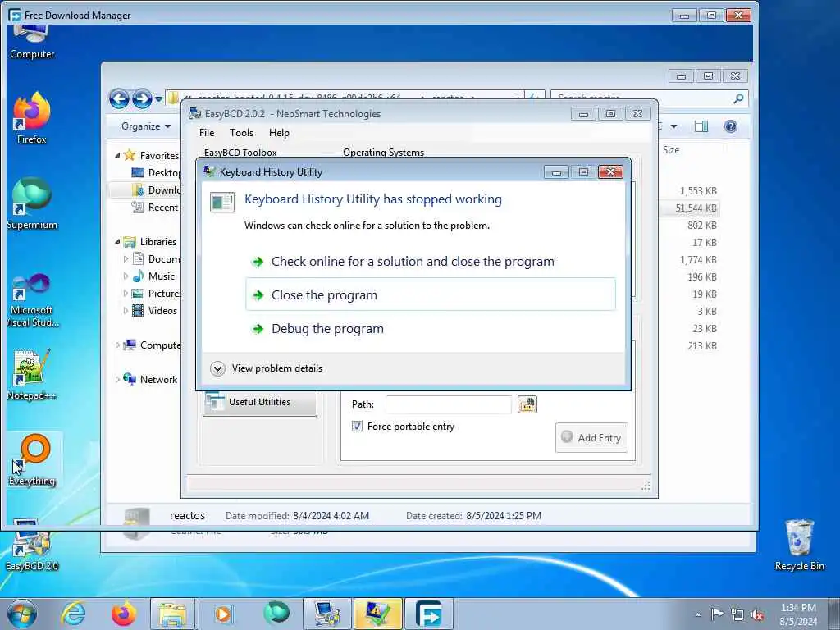The height and width of the screenshot is (630, 840).
Task: Open the EasyBCD 2.0 desktop shortcut
Action: (x=32, y=546)
